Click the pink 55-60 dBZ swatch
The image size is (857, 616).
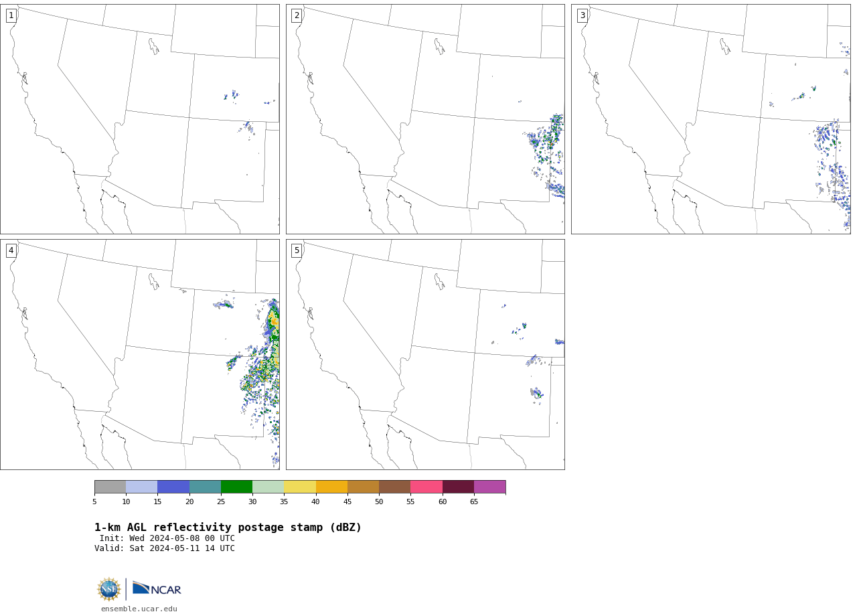(x=426, y=487)
